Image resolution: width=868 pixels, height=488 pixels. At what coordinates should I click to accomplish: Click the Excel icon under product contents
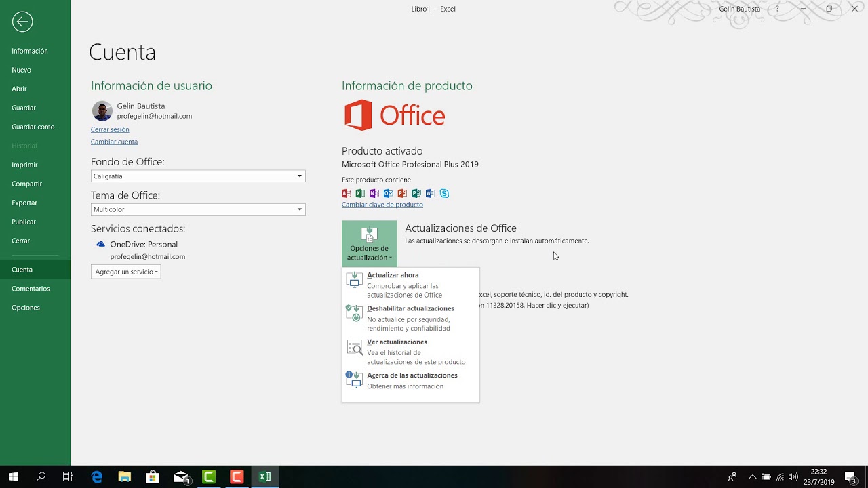coord(360,193)
